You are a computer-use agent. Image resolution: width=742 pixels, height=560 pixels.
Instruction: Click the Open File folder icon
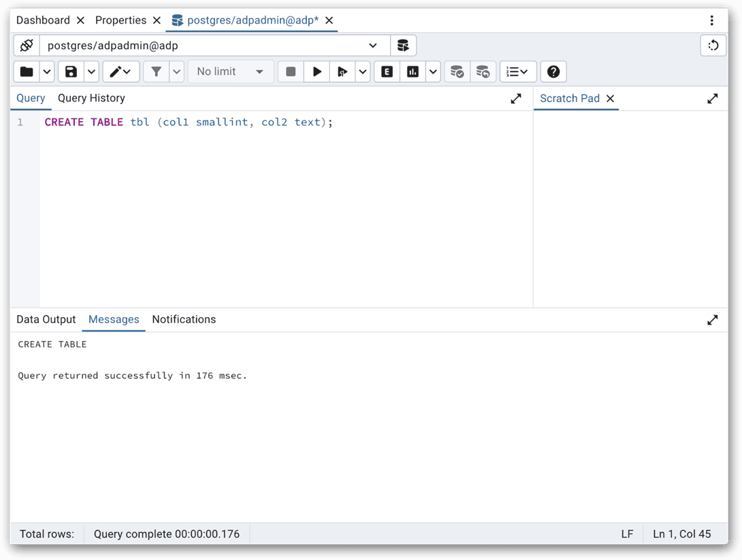[27, 71]
